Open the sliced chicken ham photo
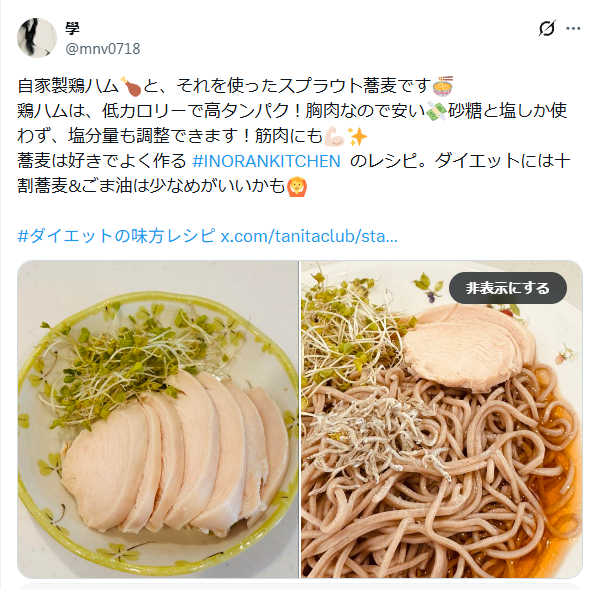The height and width of the screenshot is (589, 598). pyautogui.click(x=158, y=419)
